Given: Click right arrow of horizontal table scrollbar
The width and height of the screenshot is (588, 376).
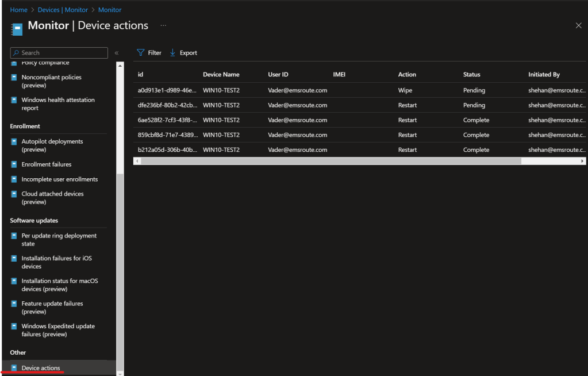Looking at the screenshot, I should [583, 162].
